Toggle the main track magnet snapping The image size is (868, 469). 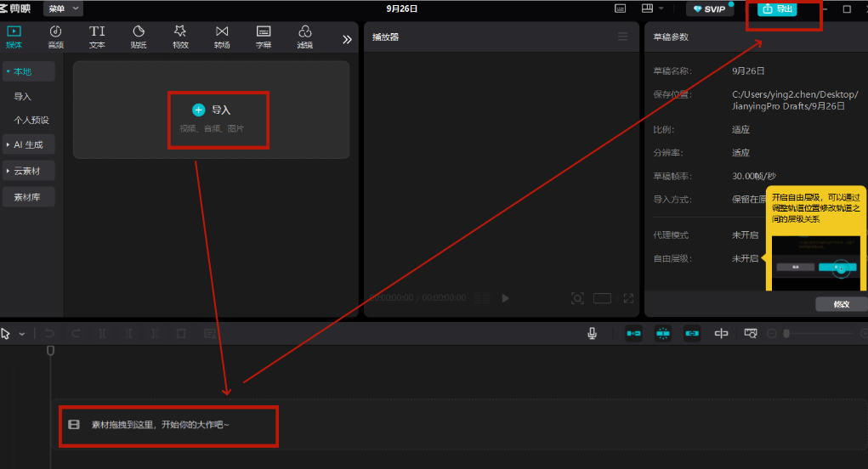[634, 334]
